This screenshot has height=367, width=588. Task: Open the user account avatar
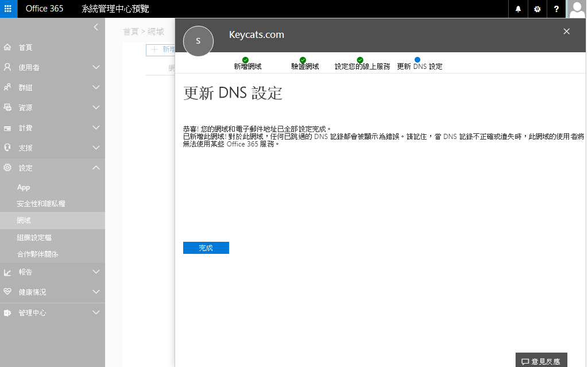click(577, 9)
